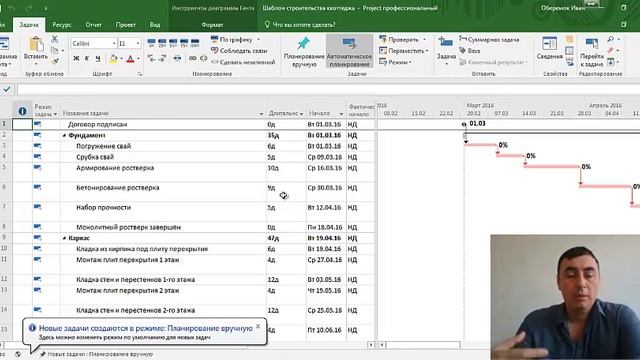Toggle Underline (Ч) formatting
Image resolution: width=640 pixels, height=360 pixels.
click(x=98, y=59)
